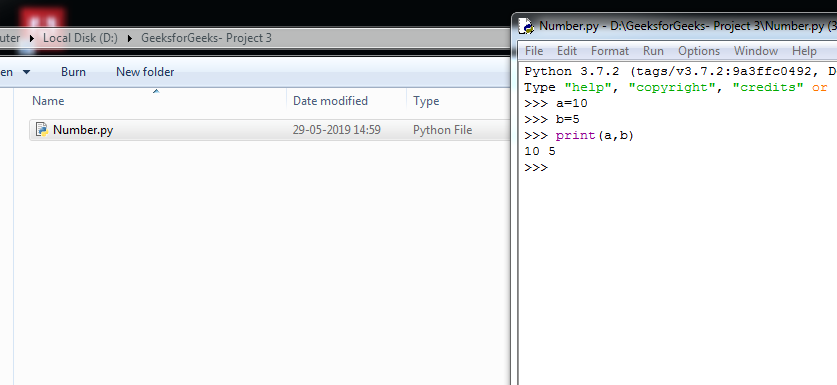Viewport: 837px width, 385px height.
Task: Open the Run menu
Action: pyautogui.click(x=653, y=51)
